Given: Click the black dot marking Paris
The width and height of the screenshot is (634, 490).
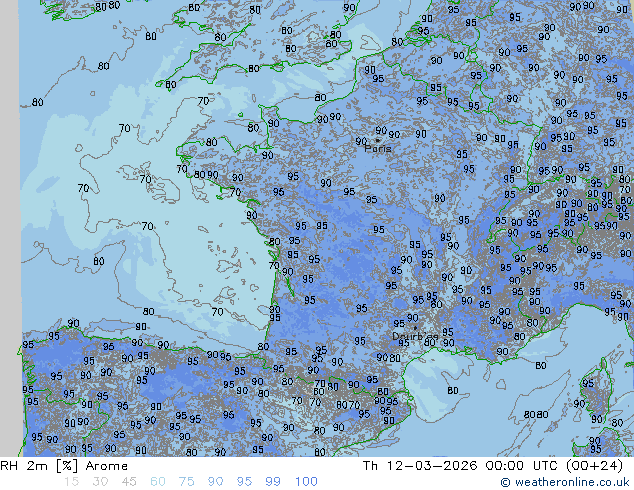Looking at the screenshot, I should point(377,140).
